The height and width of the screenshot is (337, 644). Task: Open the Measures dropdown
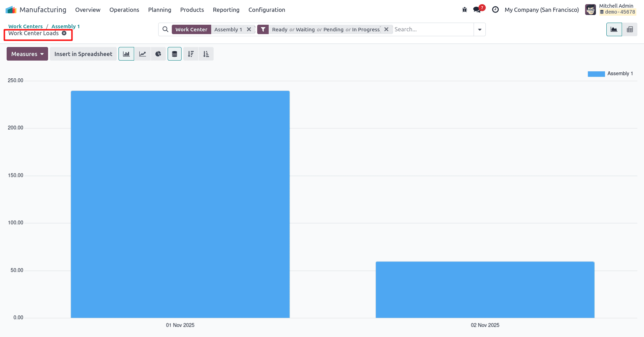point(27,54)
